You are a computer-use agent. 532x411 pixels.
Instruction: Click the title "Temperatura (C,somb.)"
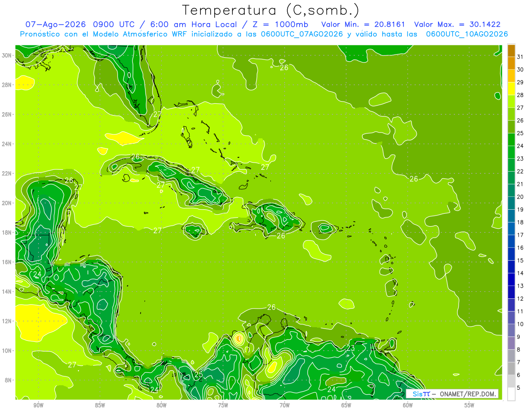click(x=271, y=10)
